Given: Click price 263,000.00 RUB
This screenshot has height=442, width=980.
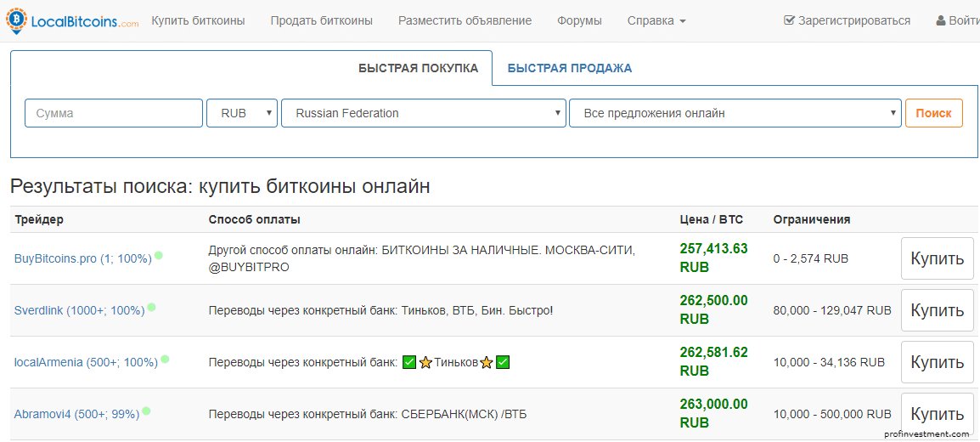Looking at the screenshot, I should (x=713, y=413).
